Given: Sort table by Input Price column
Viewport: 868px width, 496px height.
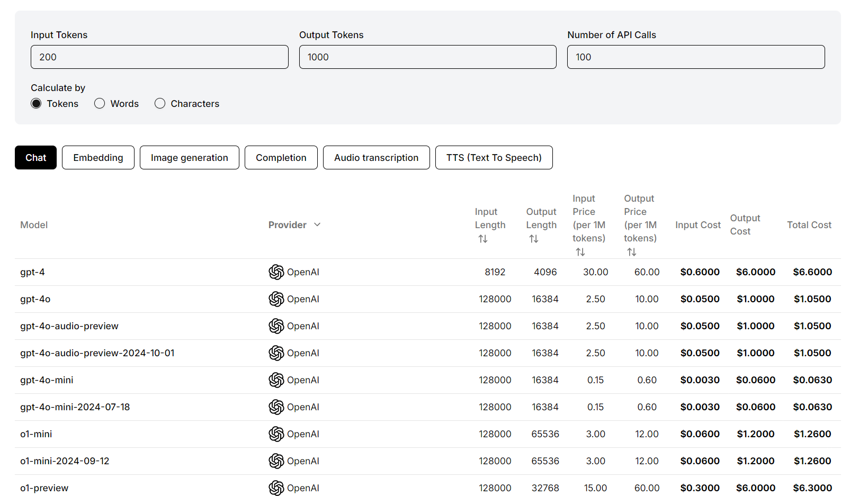Looking at the screenshot, I should (x=580, y=252).
